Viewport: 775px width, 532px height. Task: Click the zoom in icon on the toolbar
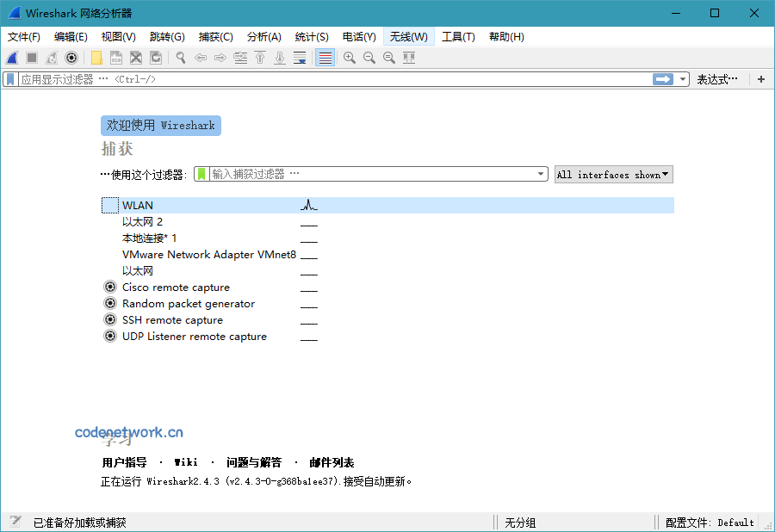349,57
